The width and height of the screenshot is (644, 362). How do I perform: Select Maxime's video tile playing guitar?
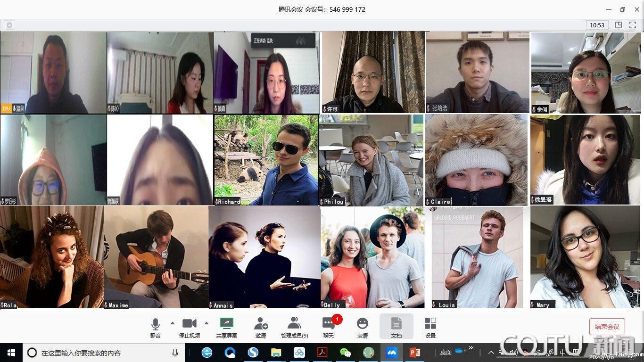click(x=156, y=257)
